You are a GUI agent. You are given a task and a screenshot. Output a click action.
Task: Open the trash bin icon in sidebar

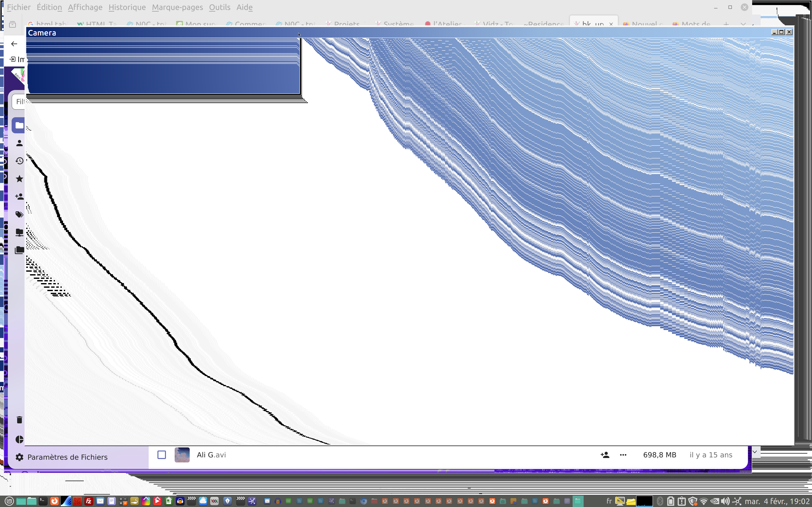[19, 420]
